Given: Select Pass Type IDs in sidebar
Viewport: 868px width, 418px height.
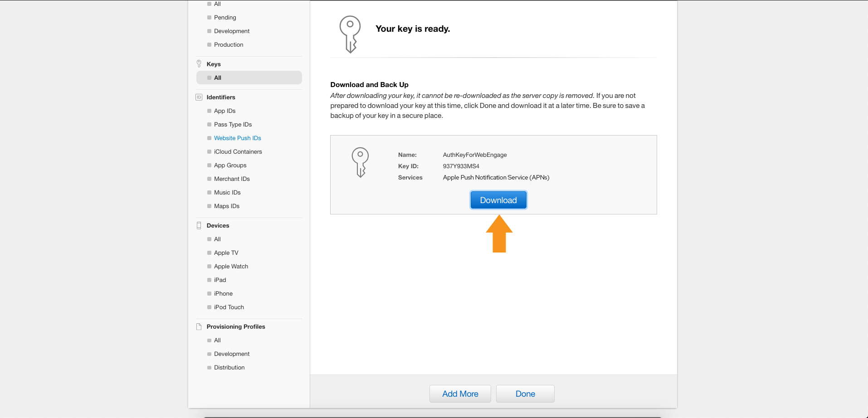Looking at the screenshot, I should pos(233,124).
